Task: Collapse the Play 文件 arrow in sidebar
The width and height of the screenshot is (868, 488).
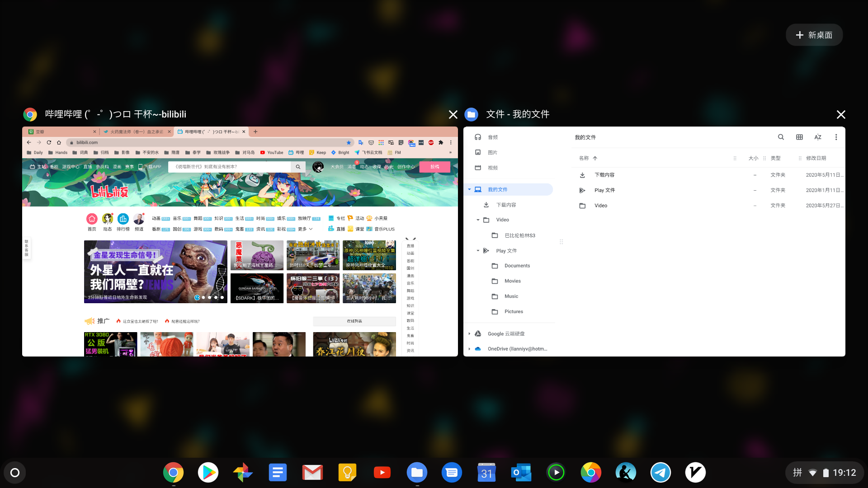Action: (478, 251)
